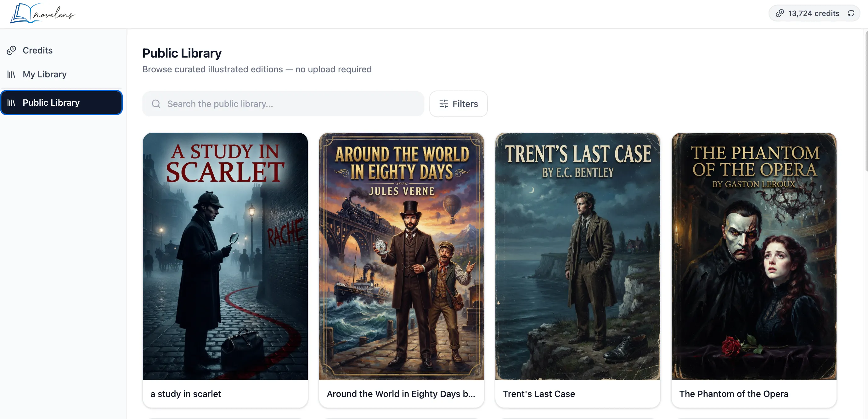Image resolution: width=868 pixels, height=419 pixels.
Task: Click the Credits sidebar coins icon
Action: [11, 50]
